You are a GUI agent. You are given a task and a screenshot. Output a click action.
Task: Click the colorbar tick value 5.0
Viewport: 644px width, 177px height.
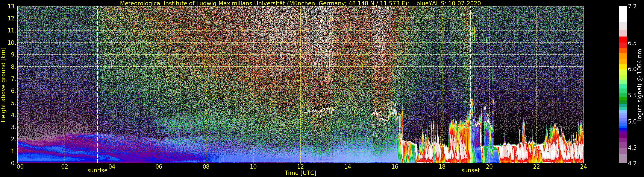(x=632, y=121)
